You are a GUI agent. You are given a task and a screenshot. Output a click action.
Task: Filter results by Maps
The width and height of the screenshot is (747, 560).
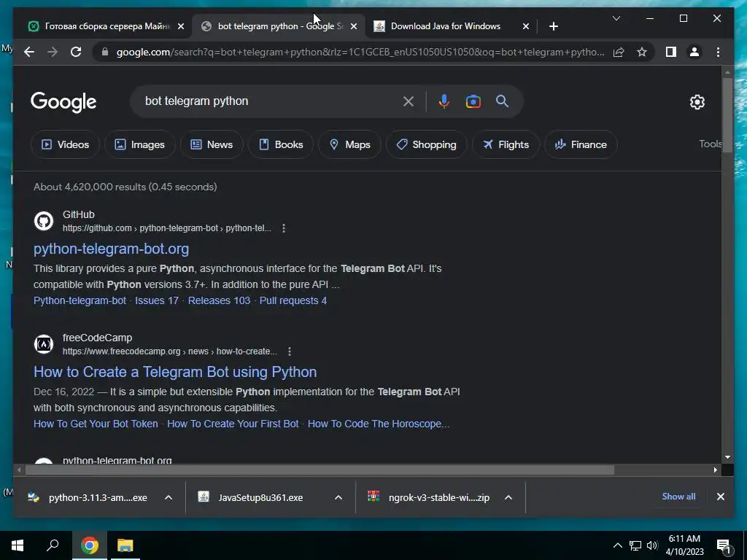349,144
